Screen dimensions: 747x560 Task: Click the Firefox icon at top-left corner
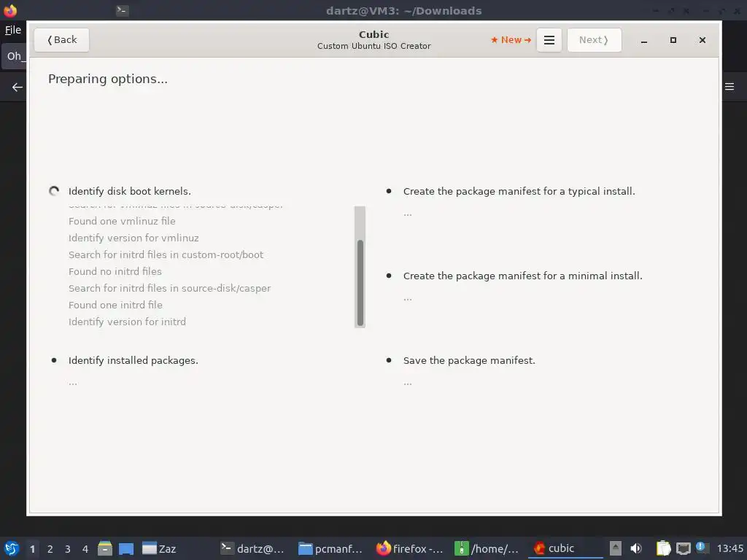(x=10, y=10)
